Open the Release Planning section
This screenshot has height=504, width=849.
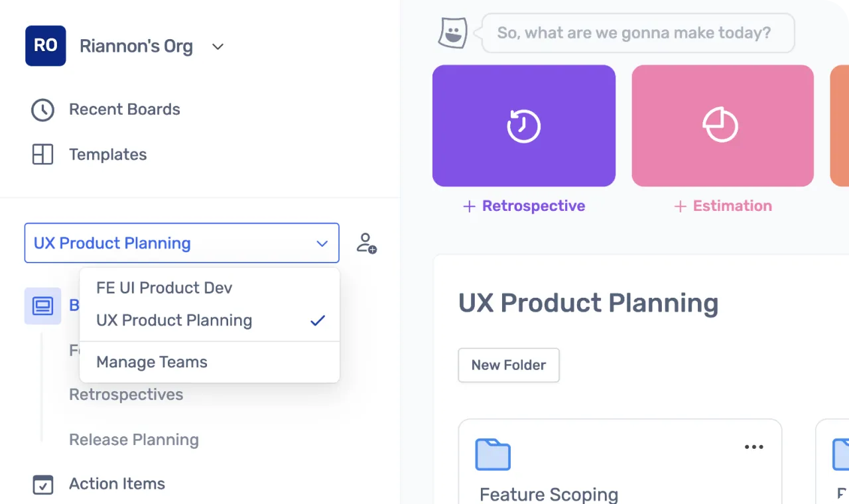tap(133, 440)
